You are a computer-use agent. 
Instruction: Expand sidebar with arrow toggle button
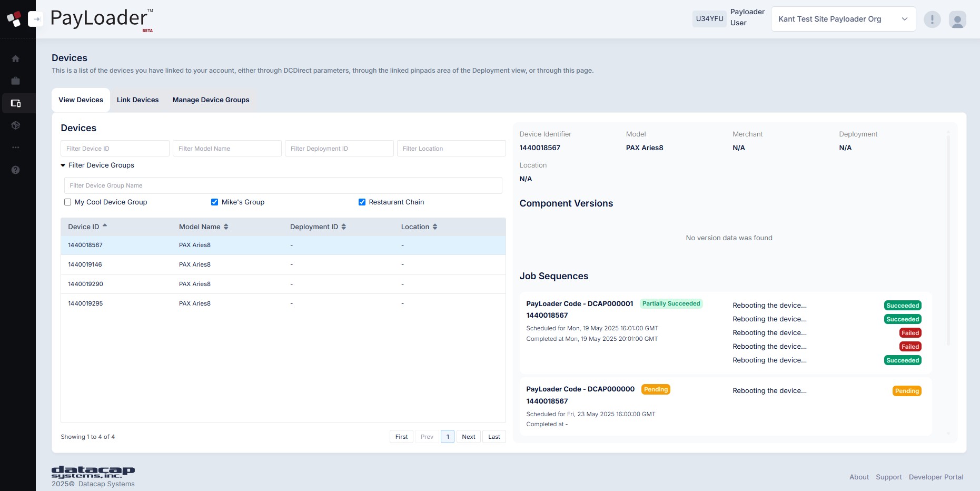(x=36, y=19)
